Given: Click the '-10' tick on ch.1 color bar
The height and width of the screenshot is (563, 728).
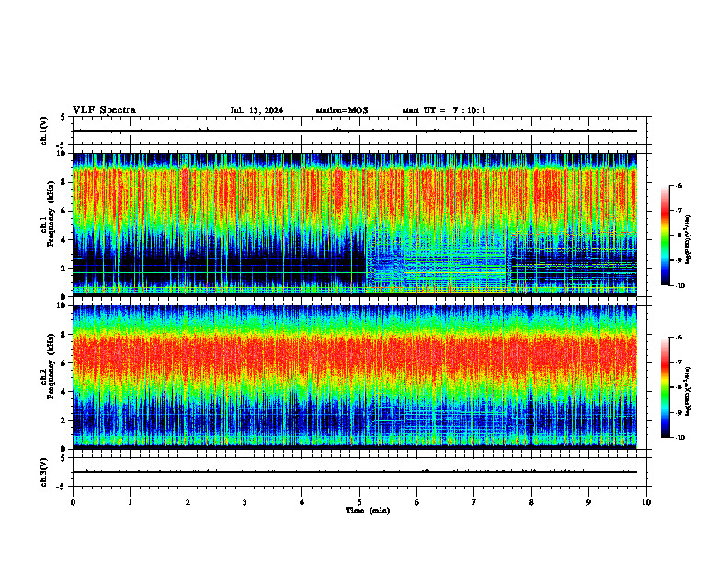Looking at the screenshot, I should point(679,286).
